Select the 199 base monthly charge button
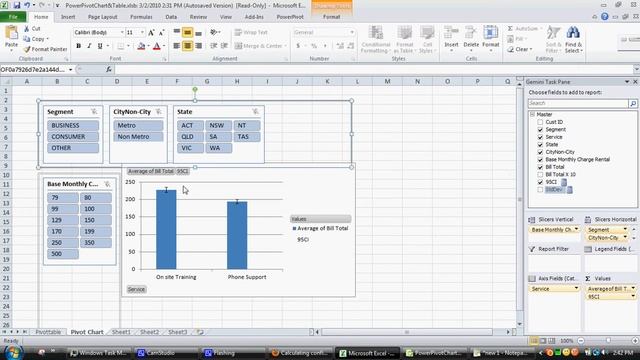Screen dimensions: 640x360 (96, 231)
